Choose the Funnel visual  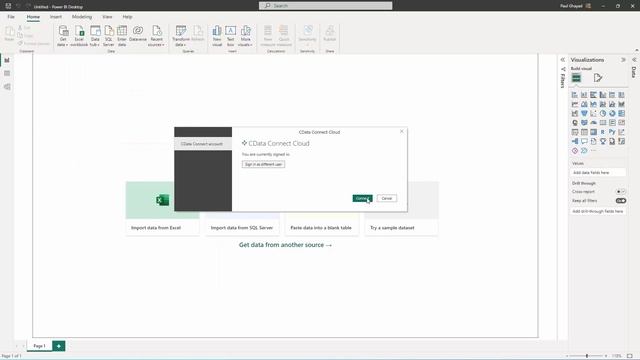click(584, 113)
